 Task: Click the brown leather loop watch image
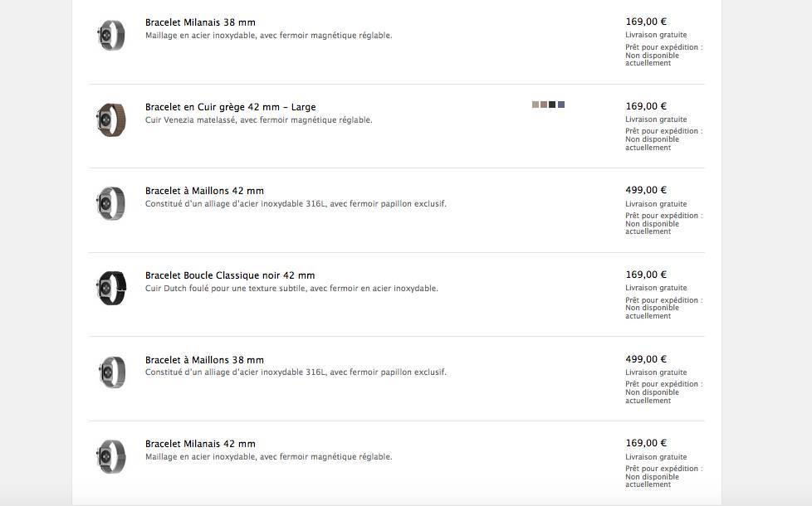111,119
